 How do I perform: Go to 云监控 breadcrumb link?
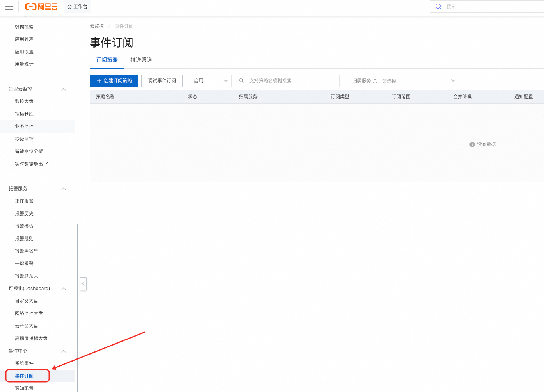tap(97, 26)
